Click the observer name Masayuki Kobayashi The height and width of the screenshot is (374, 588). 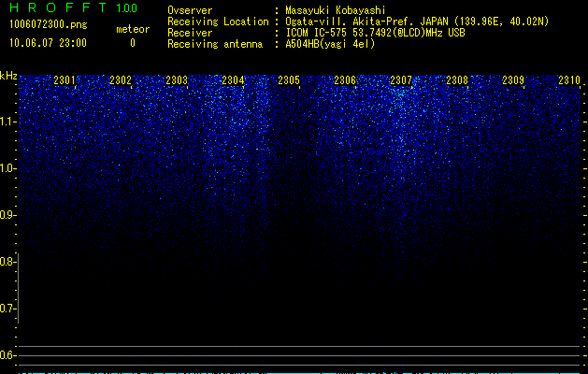pos(336,10)
